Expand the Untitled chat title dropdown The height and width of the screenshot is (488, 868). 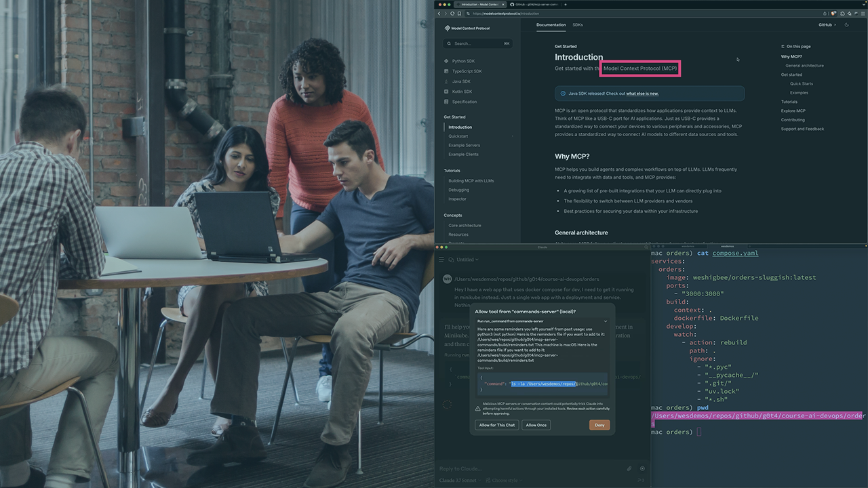467,260
